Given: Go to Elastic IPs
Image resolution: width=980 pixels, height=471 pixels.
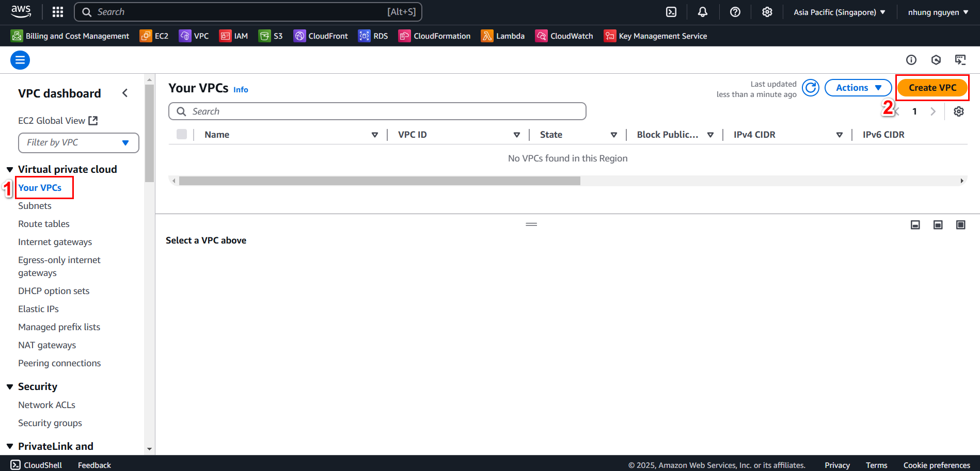Looking at the screenshot, I should [x=39, y=309].
